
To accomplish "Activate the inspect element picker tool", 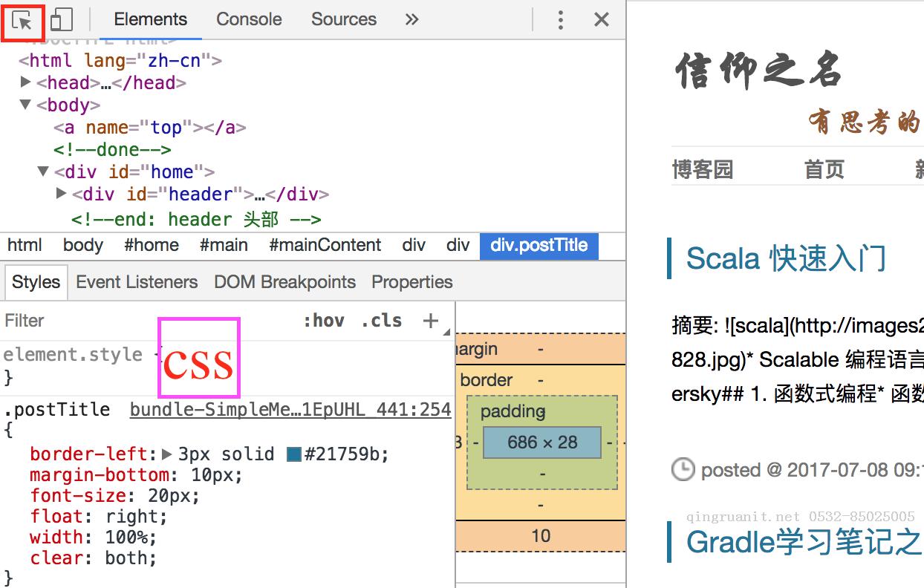I will [23, 20].
